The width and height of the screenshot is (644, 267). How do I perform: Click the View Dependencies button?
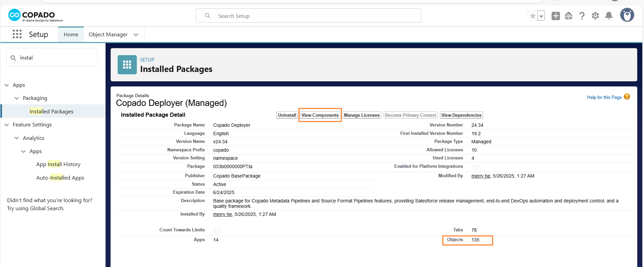tap(461, 115)
